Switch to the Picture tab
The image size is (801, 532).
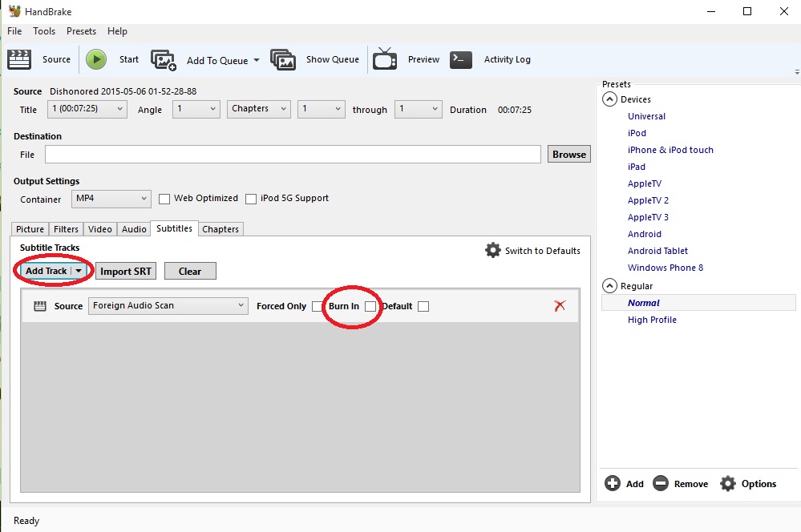coord(30,229)
